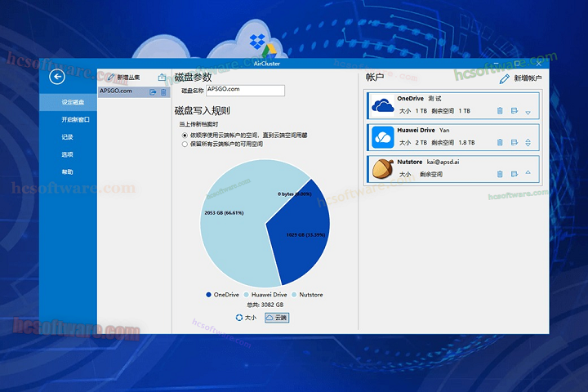588x392 pixels.
Task: Click the Nutstore acorn logo
Action: [x=383, y=169]
